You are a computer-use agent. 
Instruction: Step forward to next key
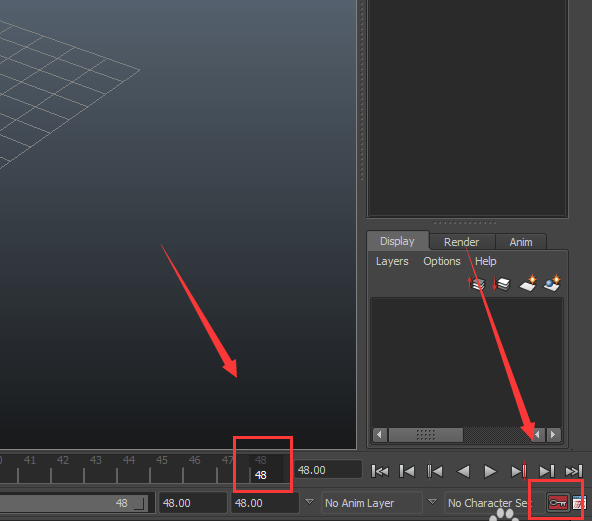[519, 471]
